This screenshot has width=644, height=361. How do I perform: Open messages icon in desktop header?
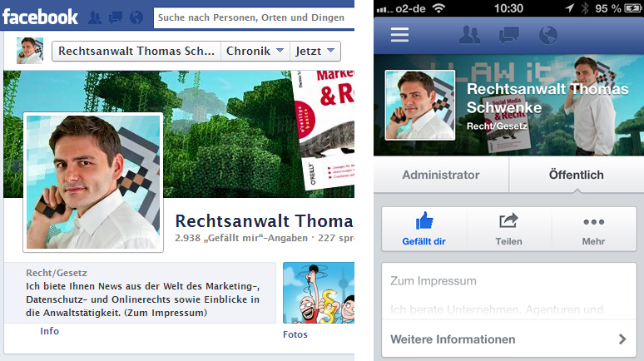(x=116, y=17)
